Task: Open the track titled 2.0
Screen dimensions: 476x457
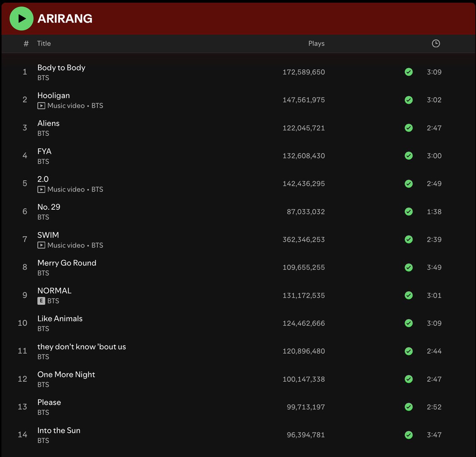Action: pyautogui.click(x=43, y=179)
